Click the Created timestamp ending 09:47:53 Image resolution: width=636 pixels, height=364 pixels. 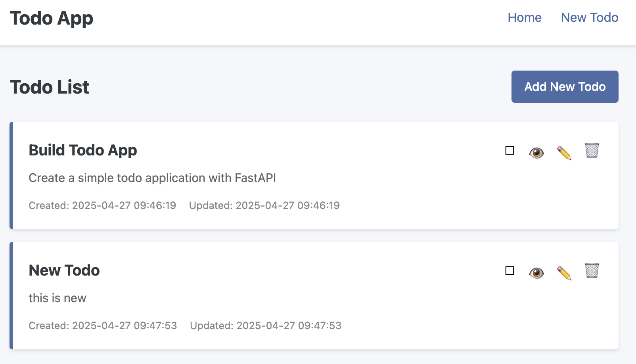(x=103, y=326)
